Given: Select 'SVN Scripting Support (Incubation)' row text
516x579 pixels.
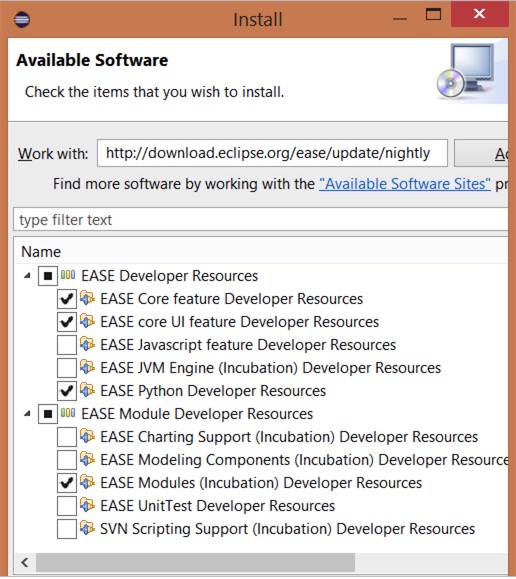Looking at the screenshot, I should tap(288, 529).
